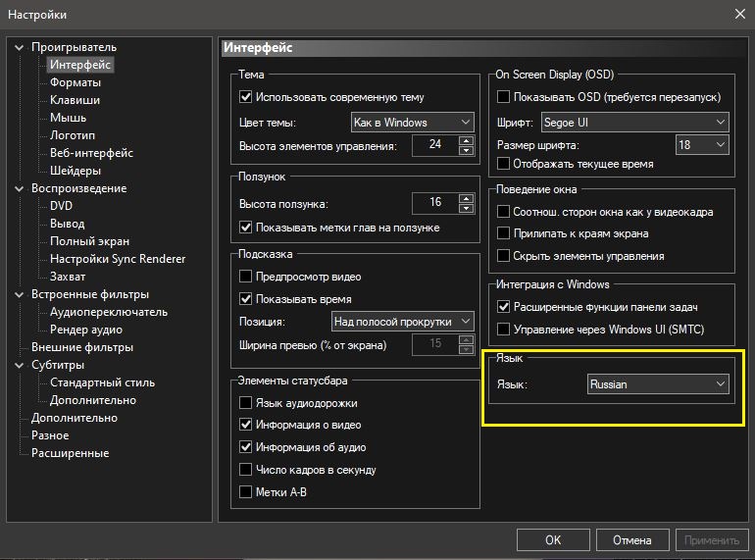Select 'Интерфейс' in the tree
The height and width of the screenshot is (560, 755).
pyautogui.click(x=80, y=65)
